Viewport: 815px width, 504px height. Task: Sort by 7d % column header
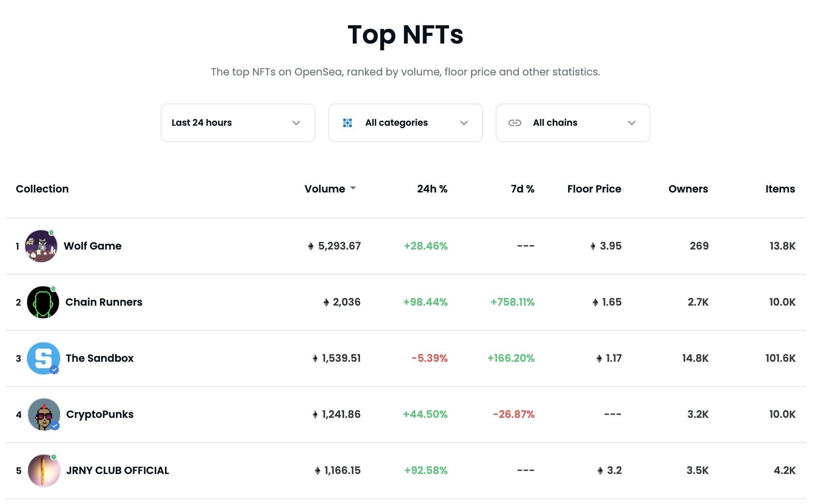click(x=523, y=189)
